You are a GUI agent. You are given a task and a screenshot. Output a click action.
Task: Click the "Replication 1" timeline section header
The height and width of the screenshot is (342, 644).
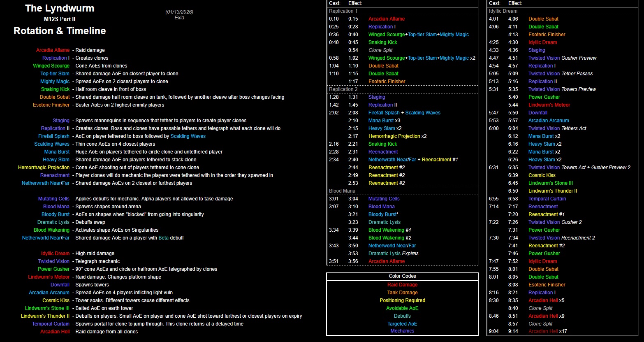[343, 11]
